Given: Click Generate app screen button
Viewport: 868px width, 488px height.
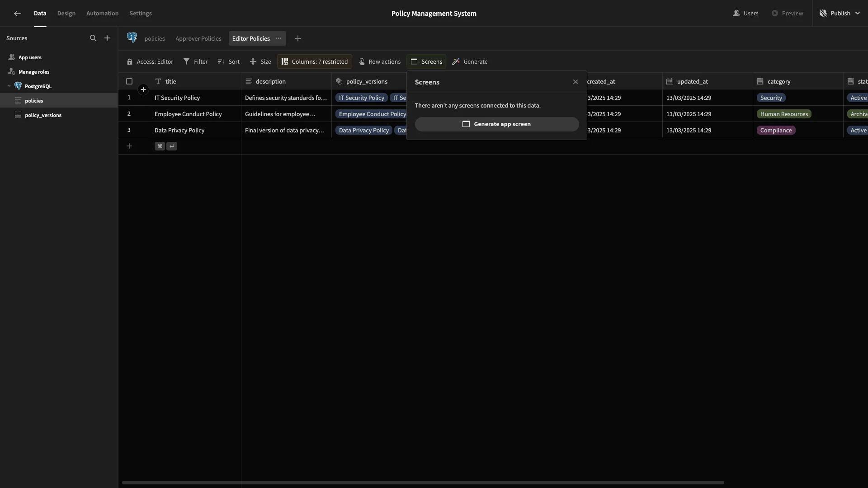Looking at the screenshot, I should (497, 124).
